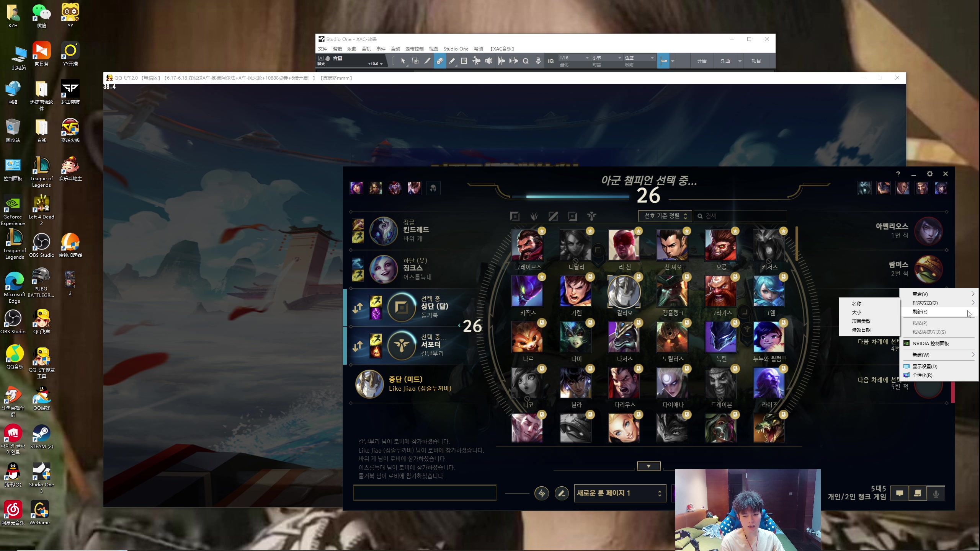
Task: Select the Split knife tool in Studio One
Action: (x=427, y=61)
